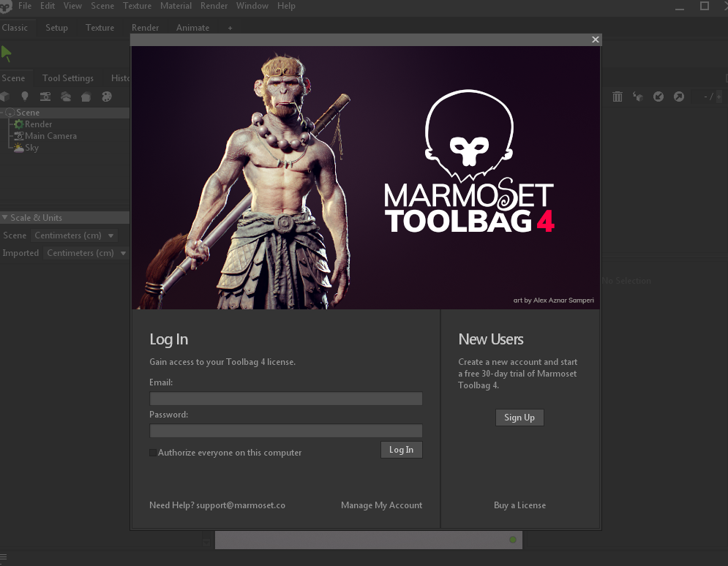
Task: Focus the Password input field
Action: coord(286,431)
